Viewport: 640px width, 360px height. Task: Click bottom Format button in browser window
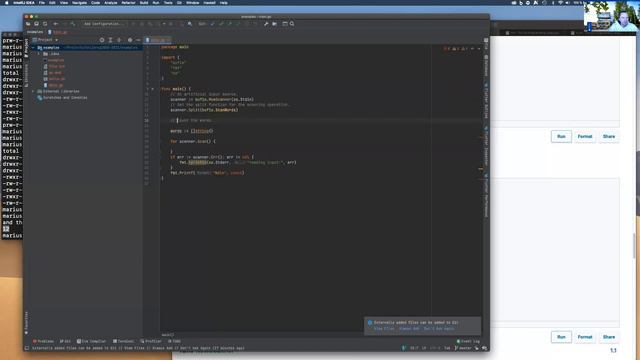pyautogui.click(x=584, y=337)
